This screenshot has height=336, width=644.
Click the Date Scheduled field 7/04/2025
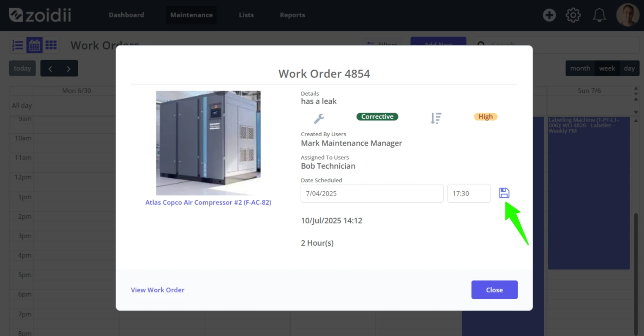click(x=372, y=193)
